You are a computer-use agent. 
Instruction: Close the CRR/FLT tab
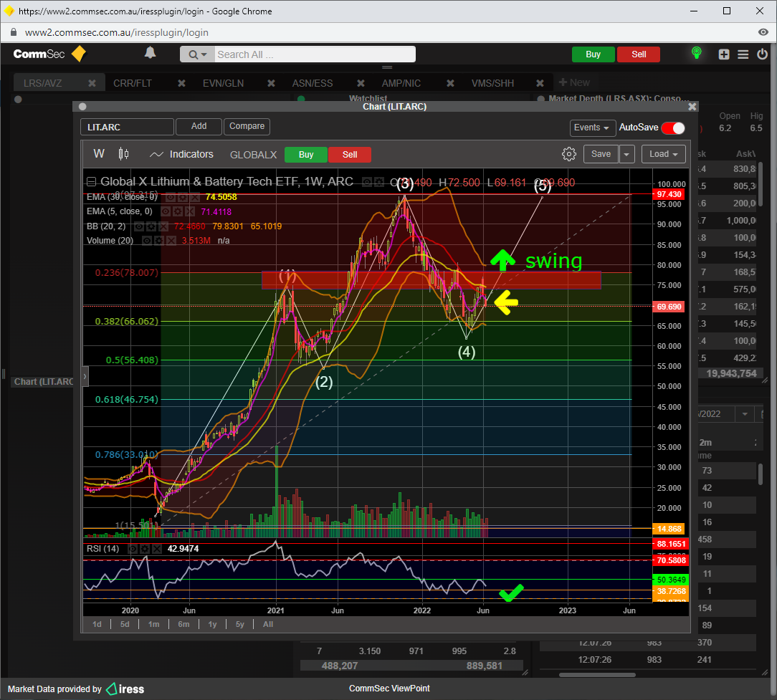coord(181,83)
